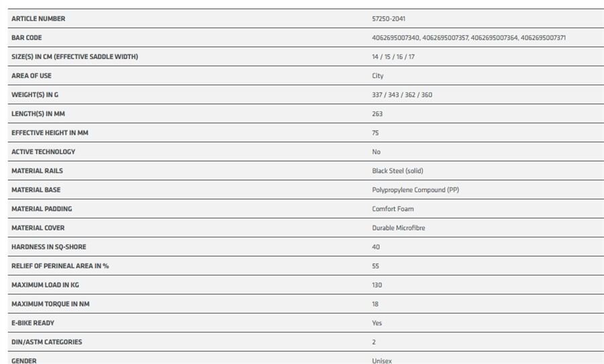Click the saddle width sizes 14 / 15 / 16 / 17
The height and width of the screenshot is (364, 604).
[393, 57]
